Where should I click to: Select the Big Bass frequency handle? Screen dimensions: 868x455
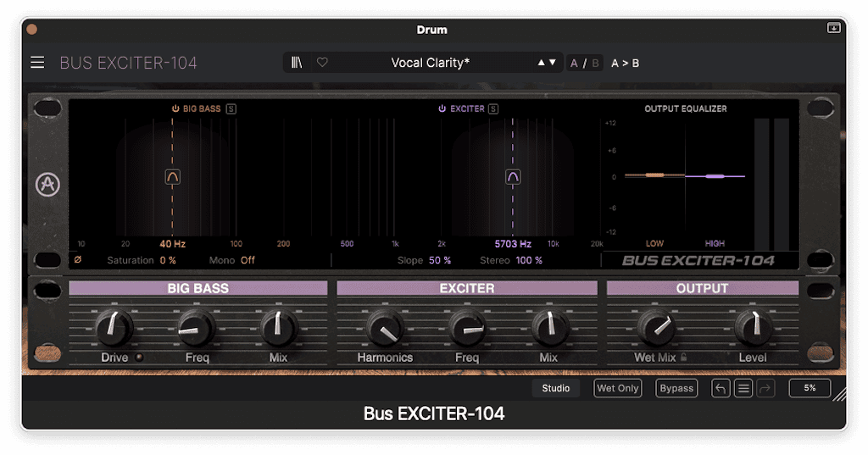tap(173, 177)
